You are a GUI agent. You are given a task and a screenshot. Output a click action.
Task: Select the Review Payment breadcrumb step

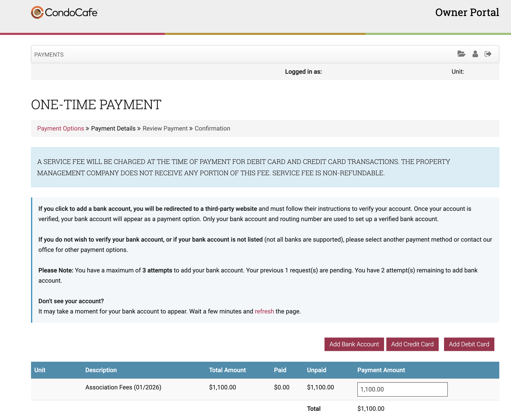(x=165, y=129)
